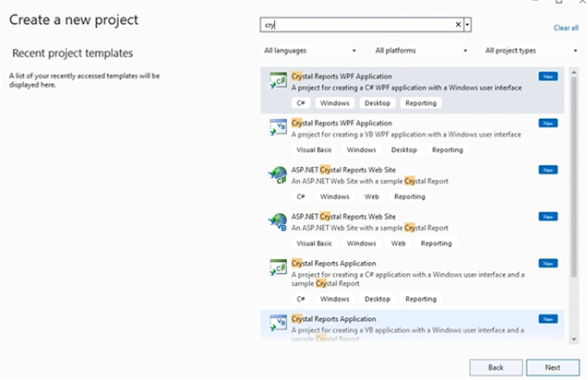The height and width of the screenshot is (380, 588).
Task: Click the New badge on the C# Web Site template
Action: [548, 170]
